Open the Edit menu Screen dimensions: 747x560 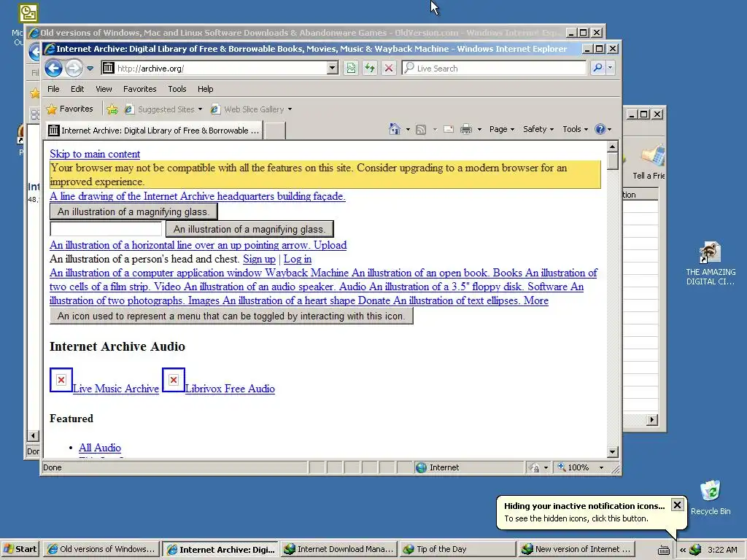point(77,89)
